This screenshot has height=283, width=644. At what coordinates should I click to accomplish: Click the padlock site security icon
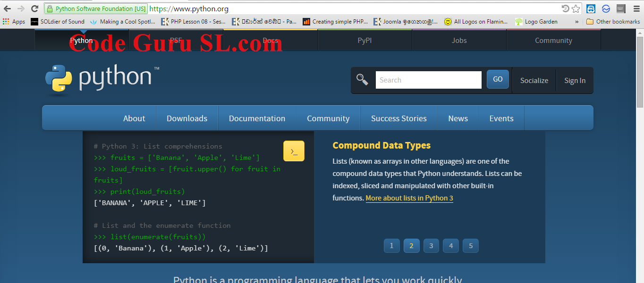click(49, 8)
